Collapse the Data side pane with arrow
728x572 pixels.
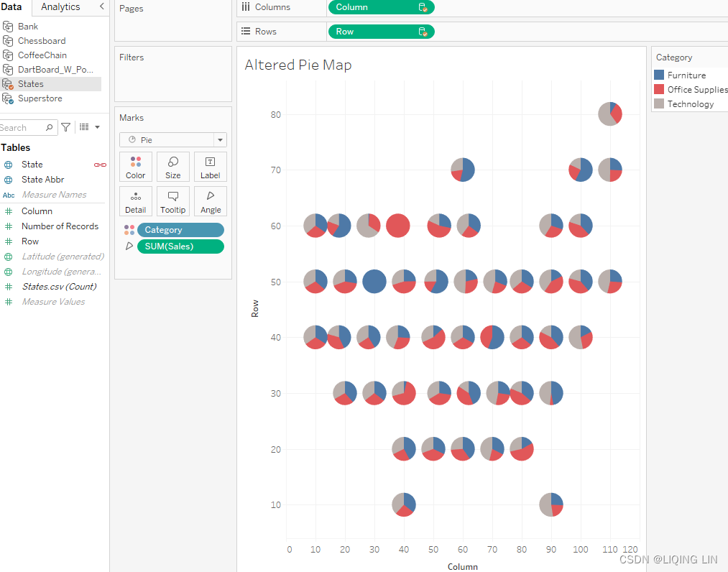101,6
